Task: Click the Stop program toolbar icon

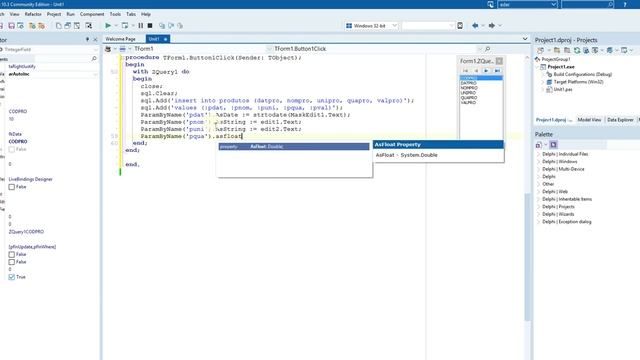Action: click(150, 25)
